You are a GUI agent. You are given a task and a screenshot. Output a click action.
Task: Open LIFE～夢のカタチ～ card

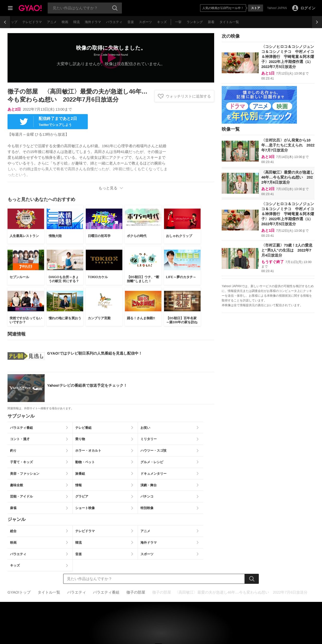click(x=182, y=266)
